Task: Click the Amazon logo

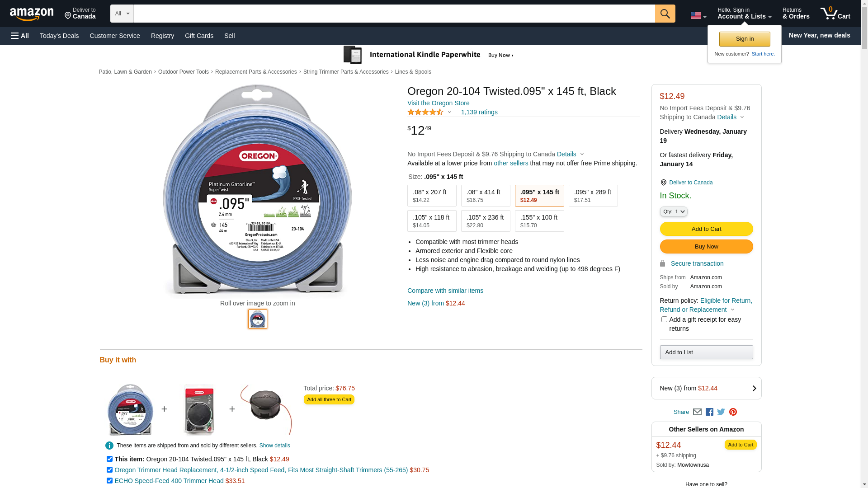Action: tap(32, 14)
